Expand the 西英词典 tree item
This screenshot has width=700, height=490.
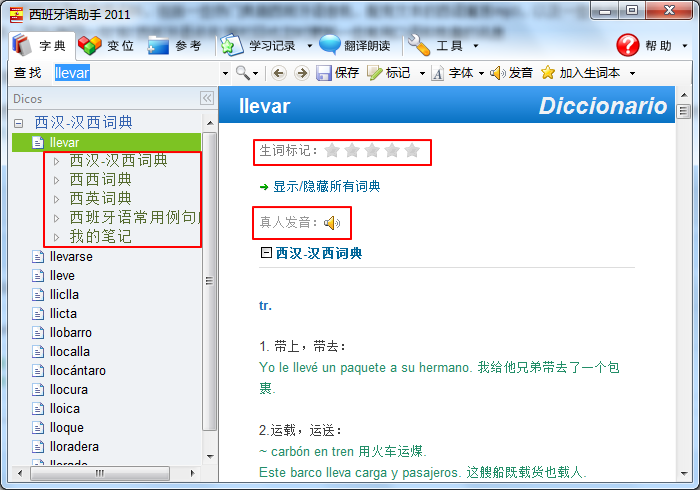[x=56, y=199]
